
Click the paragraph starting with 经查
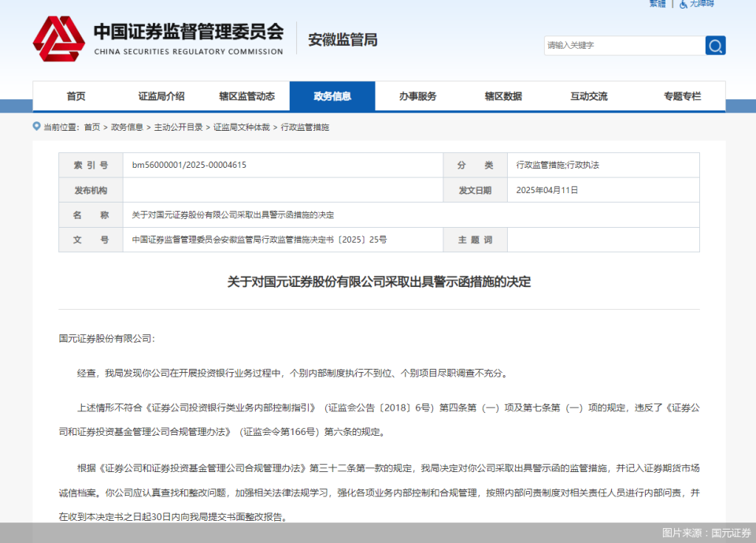click(293, 373)
